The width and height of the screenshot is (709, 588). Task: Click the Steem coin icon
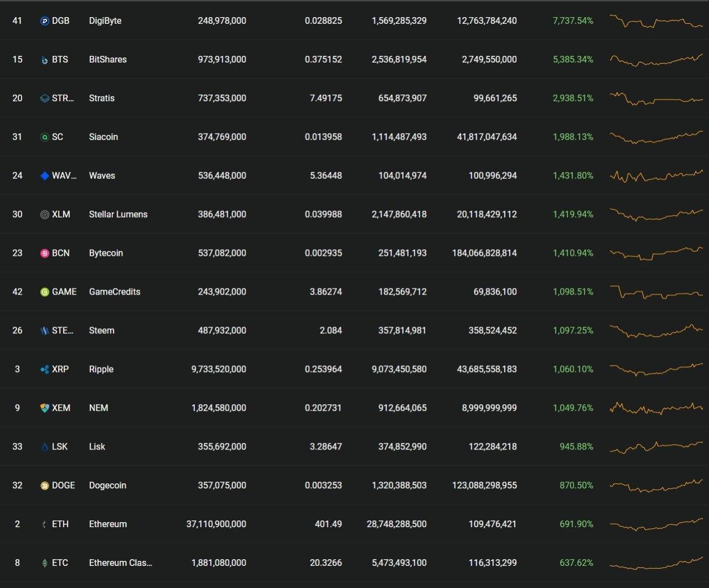(x=45, y=331)
